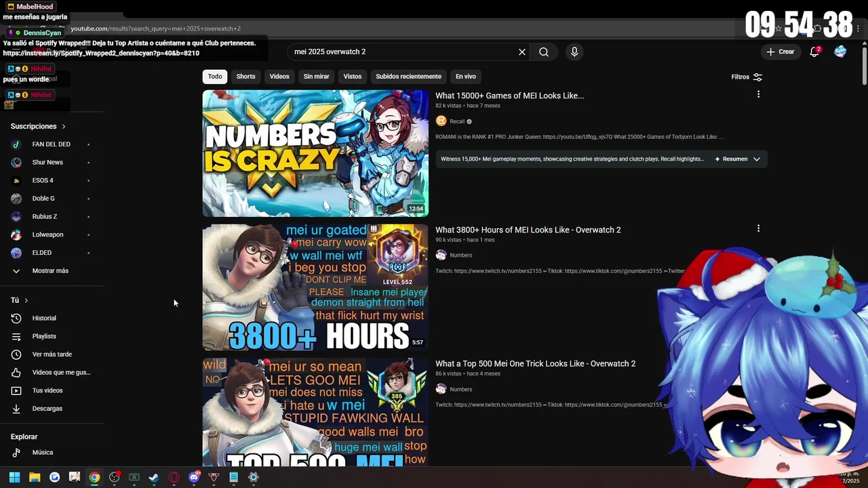Click the '90 k vistas • hace 1 mes' text
Screen dimensions: 868x488
click(x=465, y=240)
